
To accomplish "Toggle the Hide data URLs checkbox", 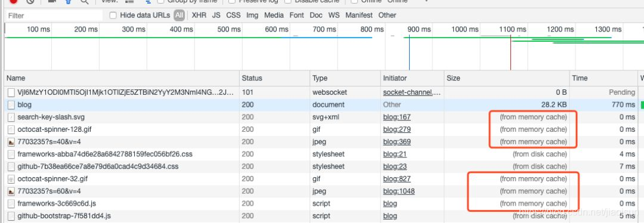I will point(113,15).
